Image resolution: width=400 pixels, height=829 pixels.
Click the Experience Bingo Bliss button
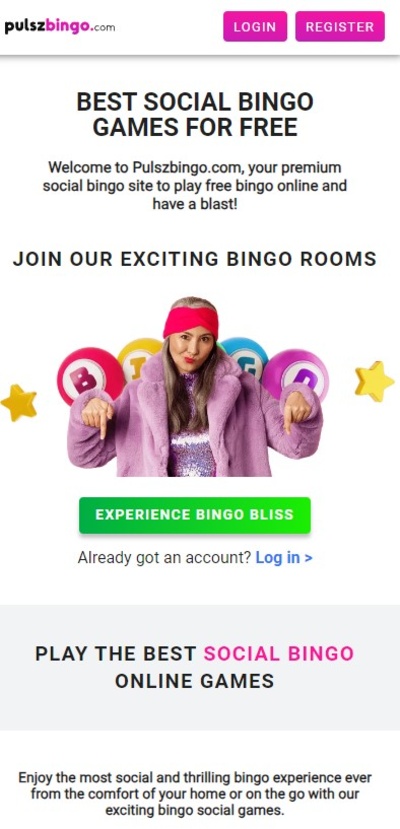(x=195, y=515)
